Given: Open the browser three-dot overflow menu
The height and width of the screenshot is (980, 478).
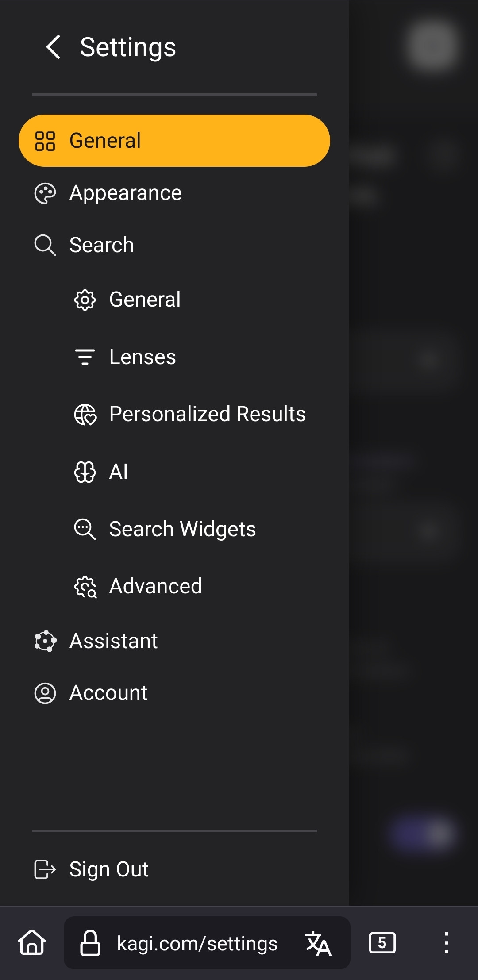Looking at the screenshot, I should 446,943.
